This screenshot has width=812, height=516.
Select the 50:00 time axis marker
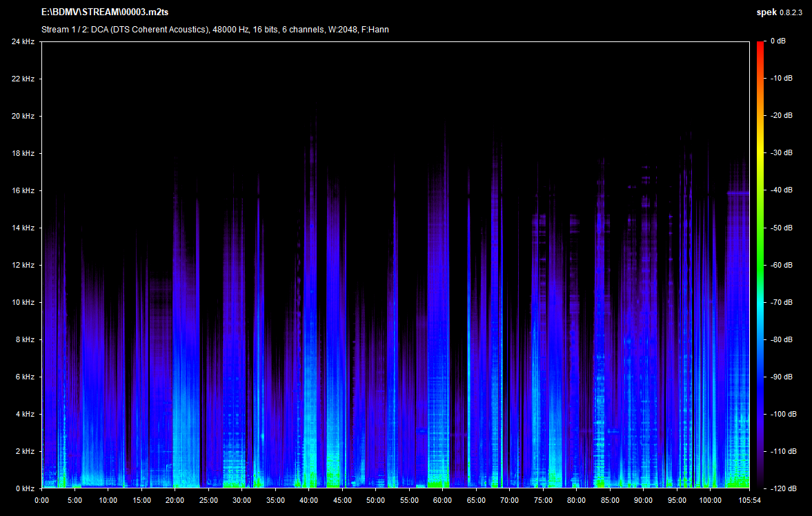click(376, 500)
